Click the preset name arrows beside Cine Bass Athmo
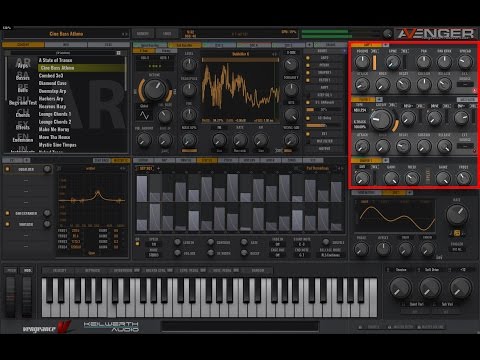 coord(124,34)
